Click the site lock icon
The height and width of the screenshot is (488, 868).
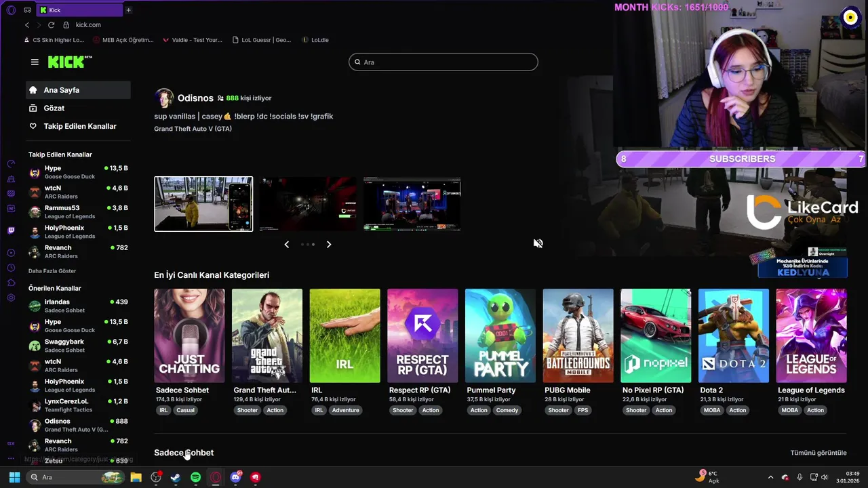(x=66, y=25)
